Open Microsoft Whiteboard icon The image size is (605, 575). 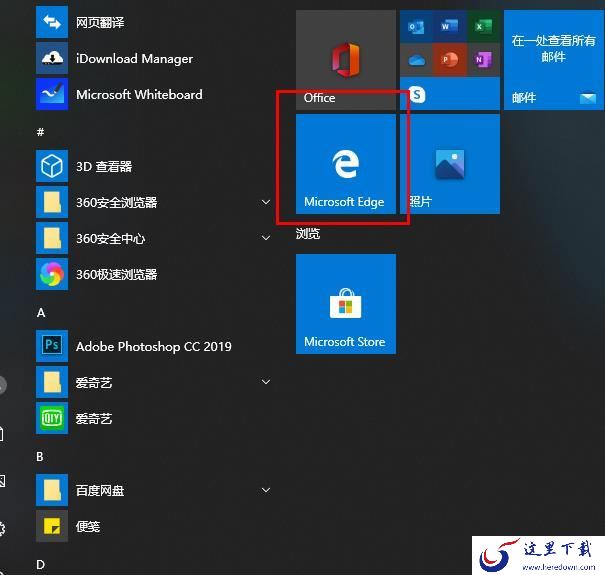(52, 94)
